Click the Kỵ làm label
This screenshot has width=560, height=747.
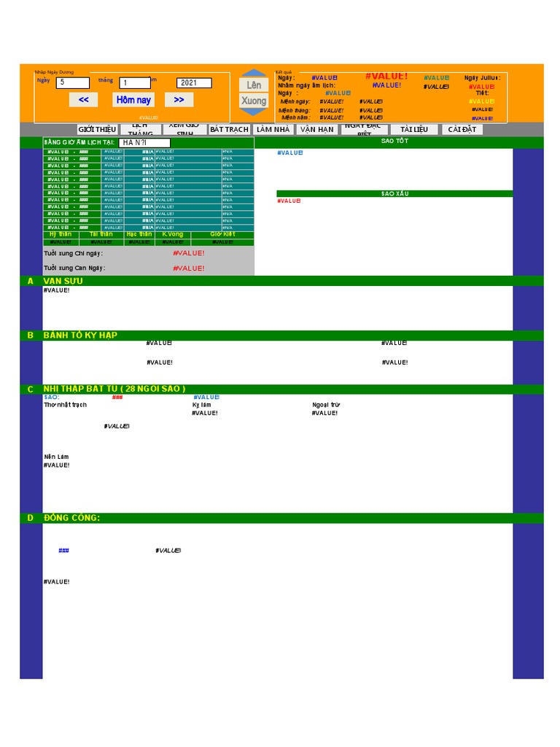point(201,405)
